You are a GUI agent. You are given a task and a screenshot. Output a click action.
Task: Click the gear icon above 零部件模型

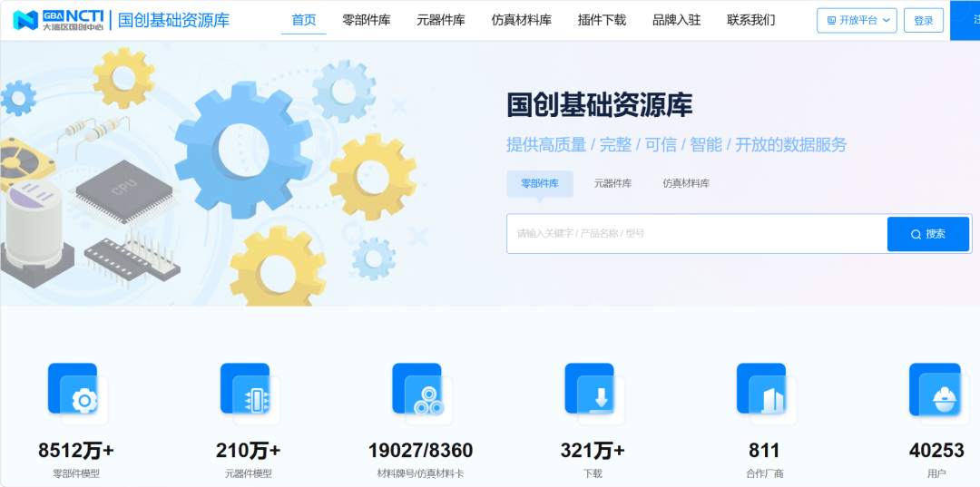(x=78, y=394)
